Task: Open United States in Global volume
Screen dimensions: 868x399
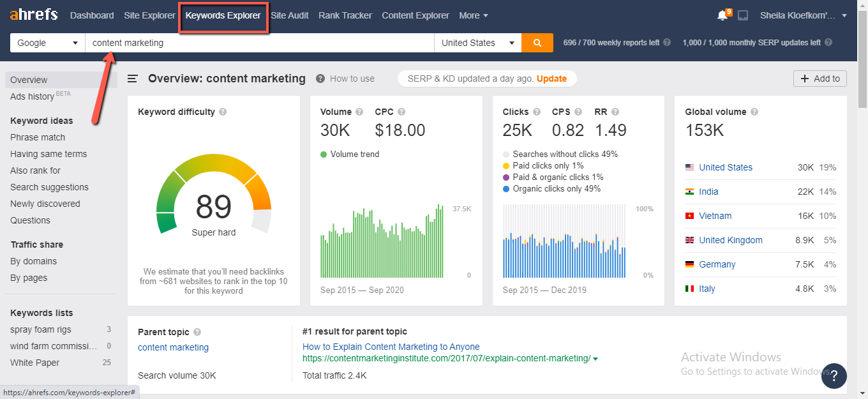Action: (x=726, y=167)
